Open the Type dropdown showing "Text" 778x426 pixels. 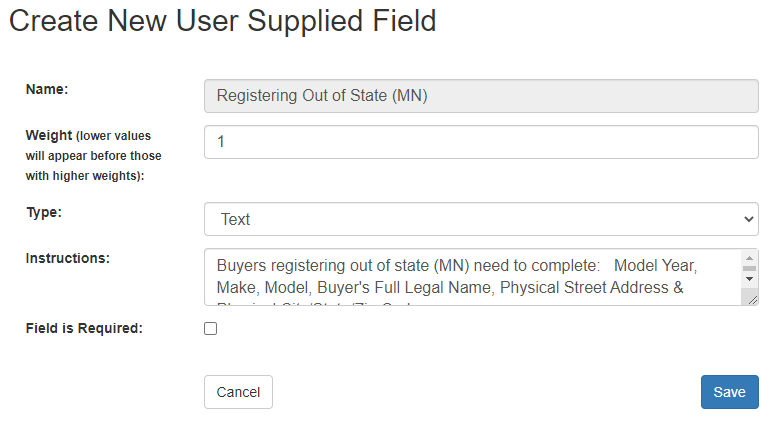pyautogui.click(x=480, y=219)
